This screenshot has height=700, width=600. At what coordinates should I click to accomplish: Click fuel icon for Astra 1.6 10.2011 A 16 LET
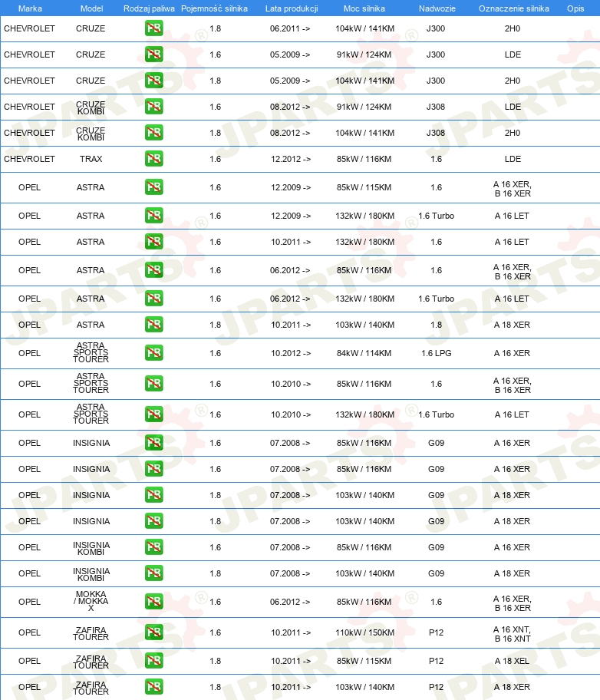coord(154,242)
